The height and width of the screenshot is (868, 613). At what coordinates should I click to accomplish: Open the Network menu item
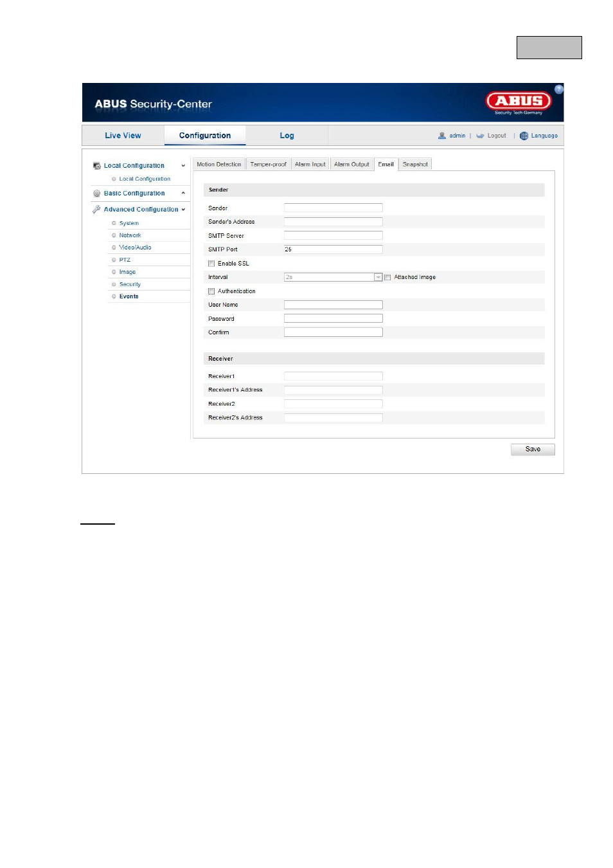pyautogui.click(x=130, y=235)
